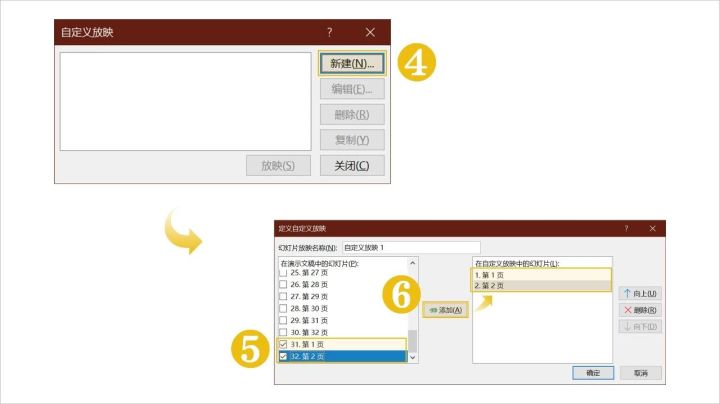This screenshot has width=720, height=404.
Task: Uncheck the box for 32. 第 2 页
Action: [x=283, y=356]
